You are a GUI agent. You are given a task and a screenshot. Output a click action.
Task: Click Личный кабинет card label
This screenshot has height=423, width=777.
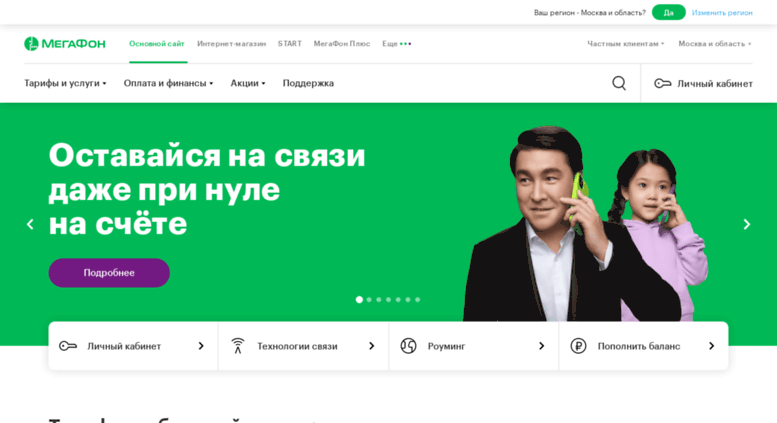point(124,346)
